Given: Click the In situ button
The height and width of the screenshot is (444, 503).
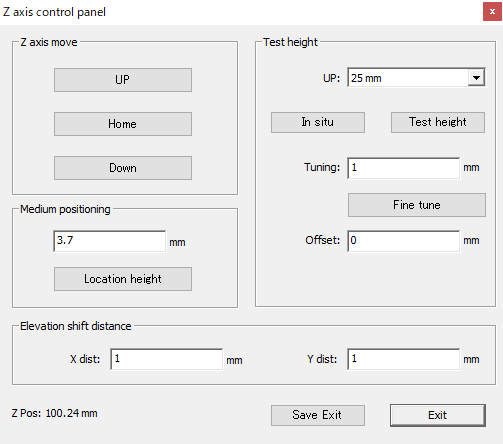Looking at the screenshot, I should [x=318, y=122].
